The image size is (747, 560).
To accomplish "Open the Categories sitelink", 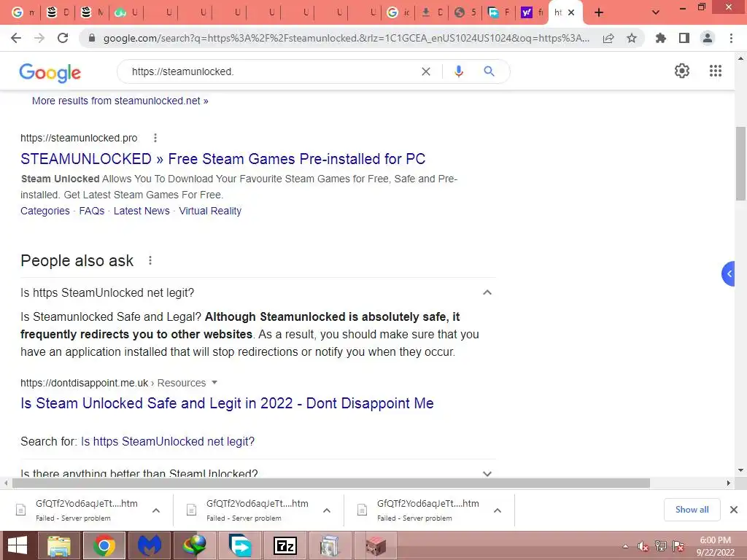I will [44, 211].
